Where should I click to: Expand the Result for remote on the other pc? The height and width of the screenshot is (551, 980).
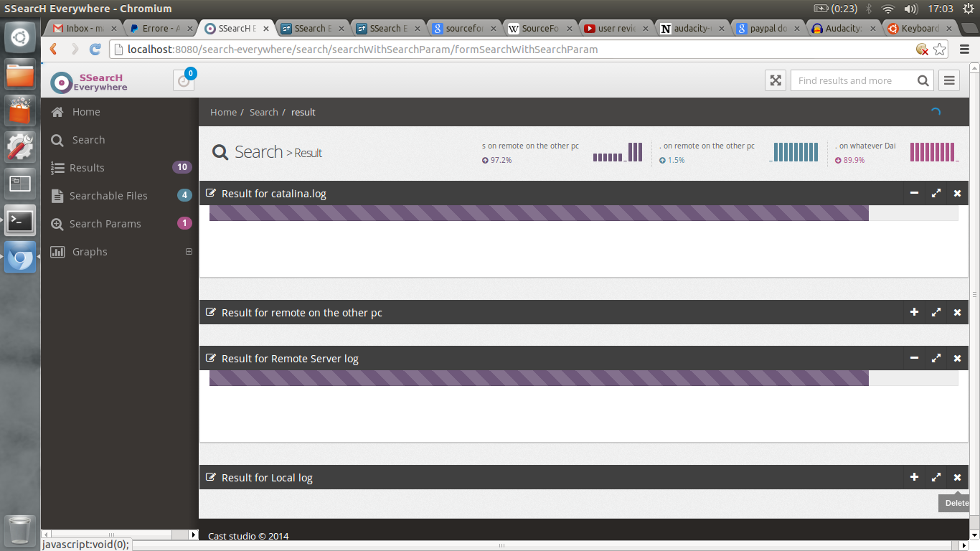pyautogui.click(x=914, y=312)
